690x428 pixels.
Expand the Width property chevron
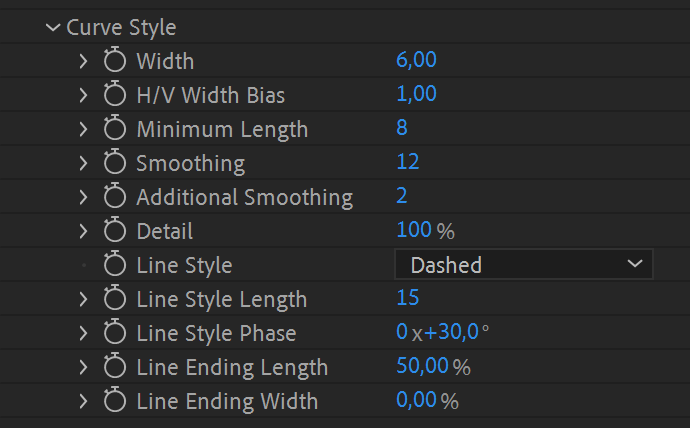(84, 61)
